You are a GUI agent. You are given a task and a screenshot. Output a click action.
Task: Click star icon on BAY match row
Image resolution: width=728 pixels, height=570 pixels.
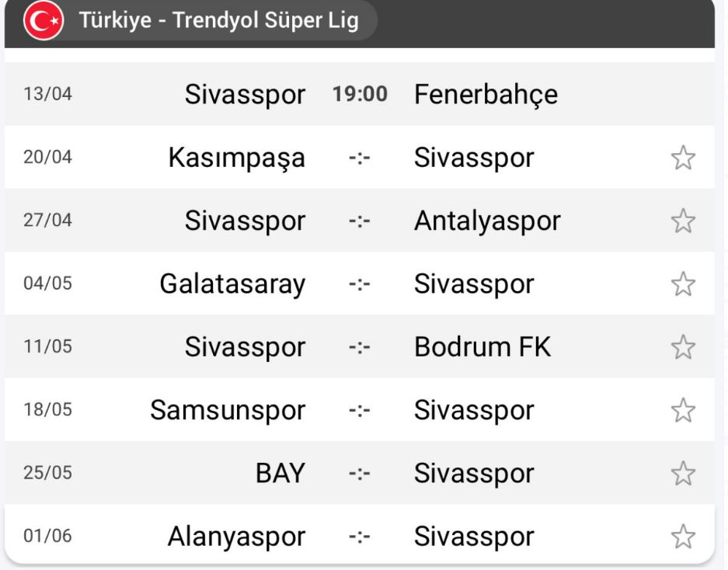click(682, 473)
